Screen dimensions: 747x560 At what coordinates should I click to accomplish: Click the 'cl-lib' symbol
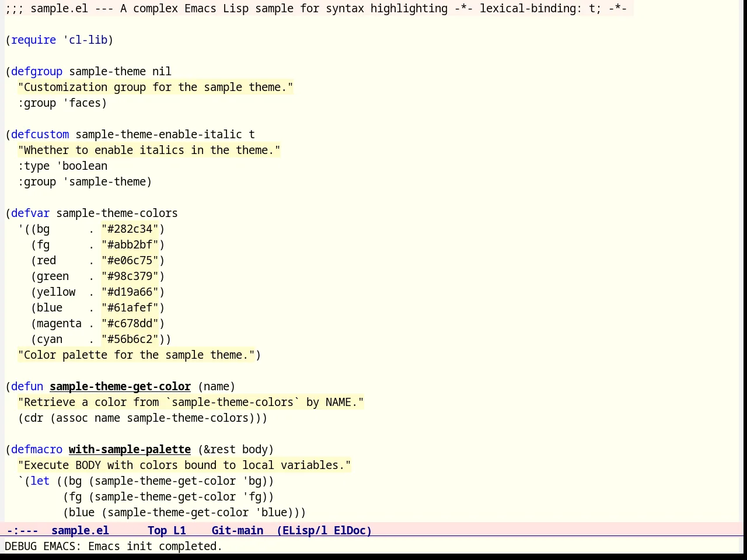pyautogui.click(x=88, y=40)
